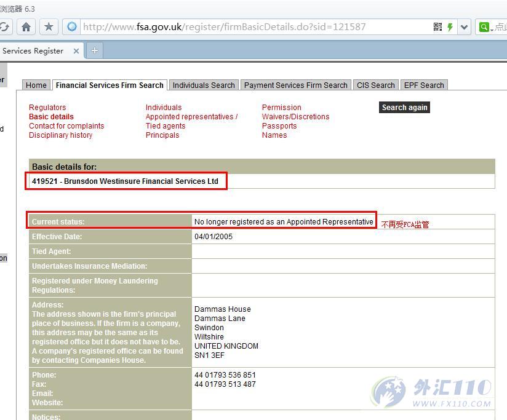Open the Home tab

36,85
